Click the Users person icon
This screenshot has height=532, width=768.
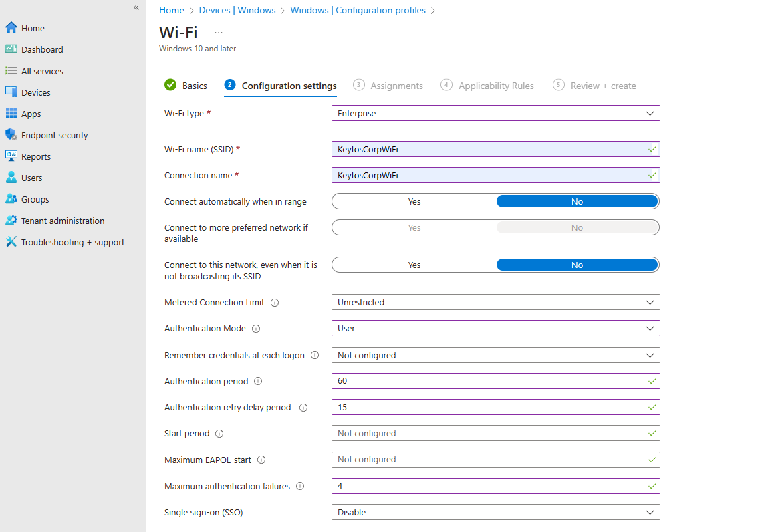pos(11,177)
